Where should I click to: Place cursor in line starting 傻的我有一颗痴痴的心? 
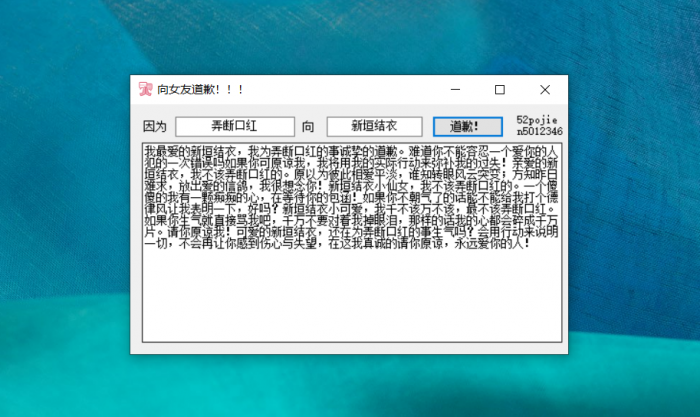click(351, 197)
